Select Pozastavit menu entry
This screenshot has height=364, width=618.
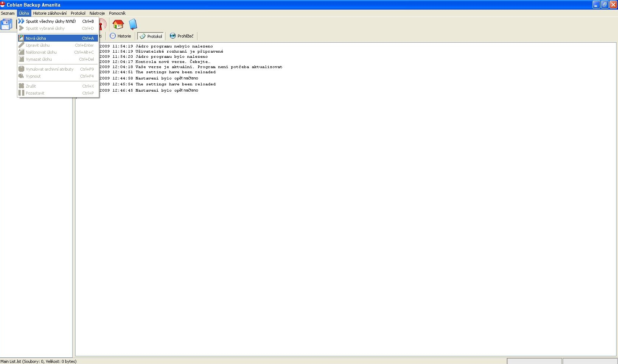[x=58, y=93]
